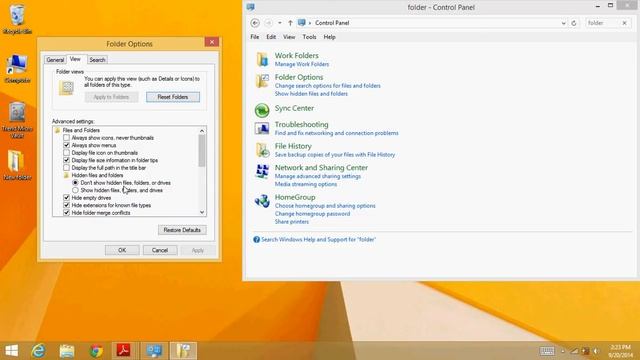Check Display file icon on thumbnails
Image resolution: width=640 pixels, height=360 pixels.
[x=67, y=153]
